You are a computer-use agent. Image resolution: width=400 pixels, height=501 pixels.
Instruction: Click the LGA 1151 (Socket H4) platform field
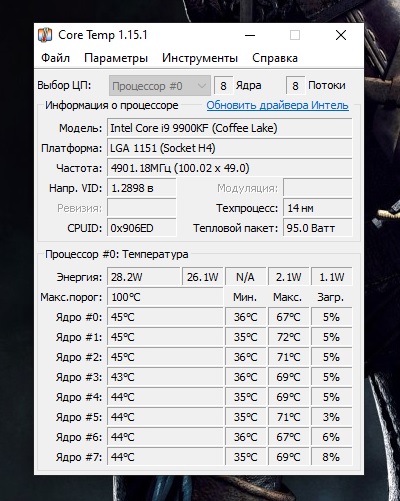point(229,148)
